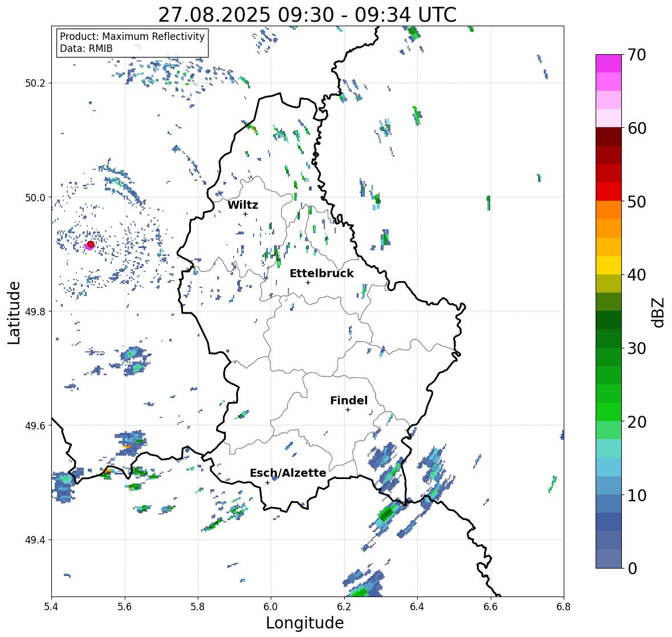Viewport: 672px width, 637px height.
Task: Click the 49.8 latitude tick label
Action: point(35,311)
